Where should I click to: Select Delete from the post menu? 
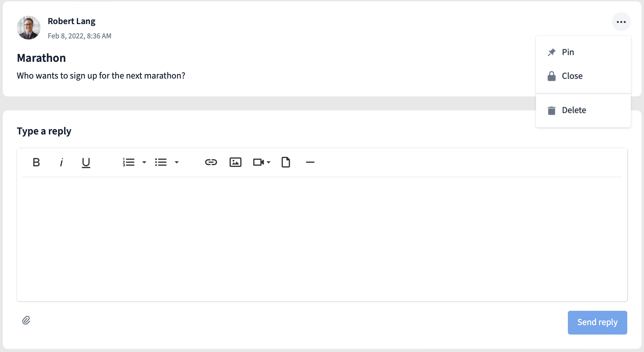pos(583,110)
